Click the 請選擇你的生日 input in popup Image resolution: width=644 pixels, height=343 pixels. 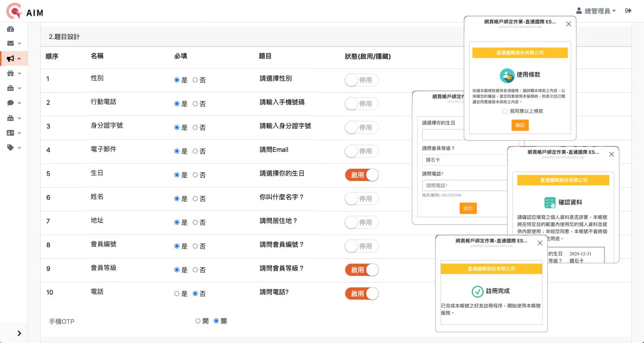[x=443, y=134]
